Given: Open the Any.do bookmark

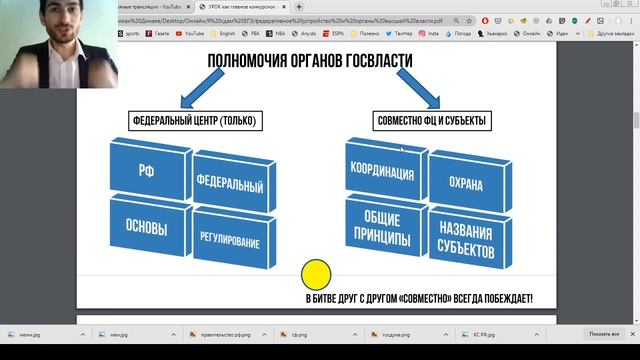Looking at the screenshot, I should click(304, 33).
